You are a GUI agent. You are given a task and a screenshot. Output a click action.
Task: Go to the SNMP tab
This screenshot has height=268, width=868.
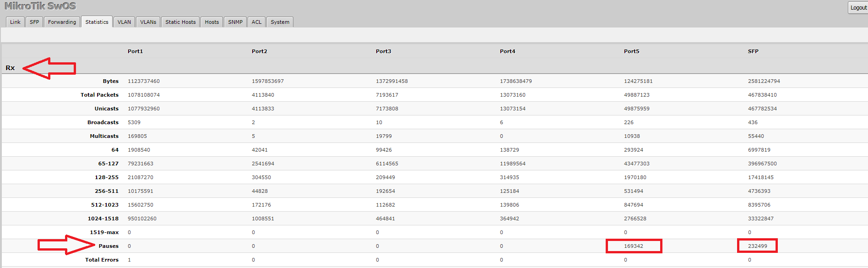[235, 22]
